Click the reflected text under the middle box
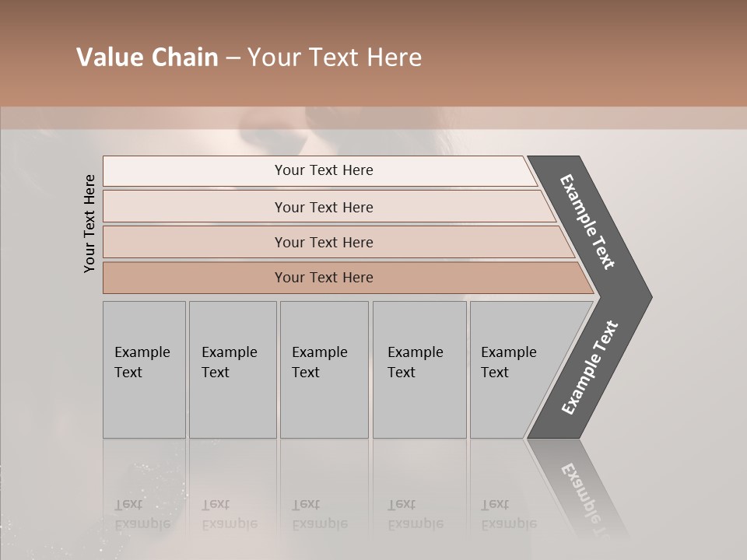Viewport: 747px width, 560px height. (320, 515)
